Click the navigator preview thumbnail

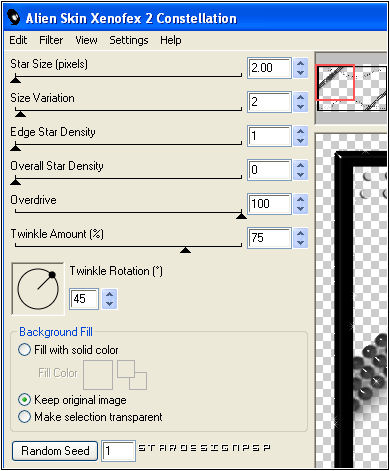[352, 88]
